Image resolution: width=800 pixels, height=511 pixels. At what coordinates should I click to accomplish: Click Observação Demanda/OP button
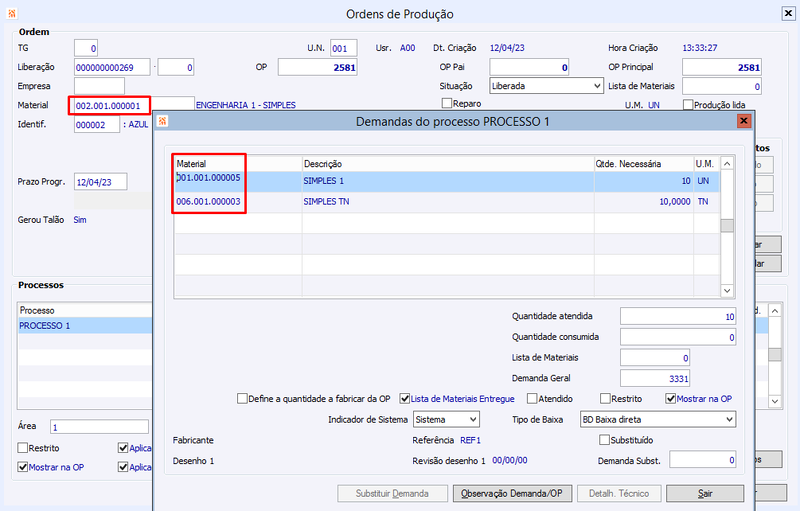click(512, 493)
